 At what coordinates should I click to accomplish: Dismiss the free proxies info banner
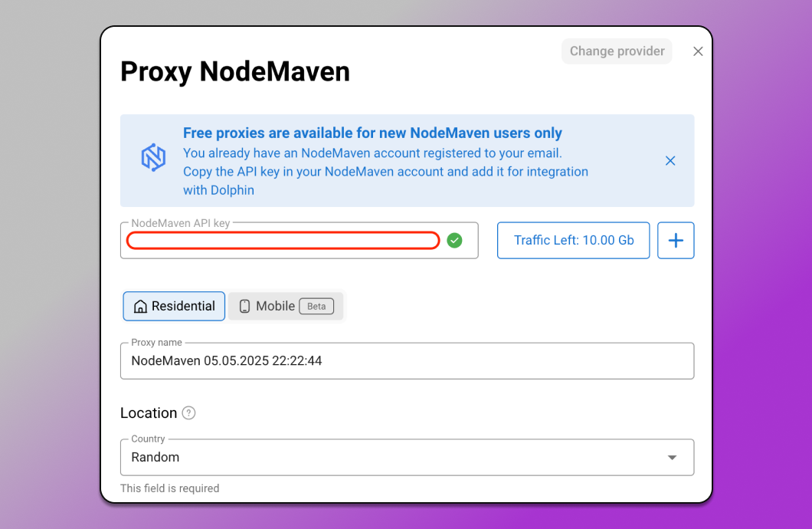670,161
